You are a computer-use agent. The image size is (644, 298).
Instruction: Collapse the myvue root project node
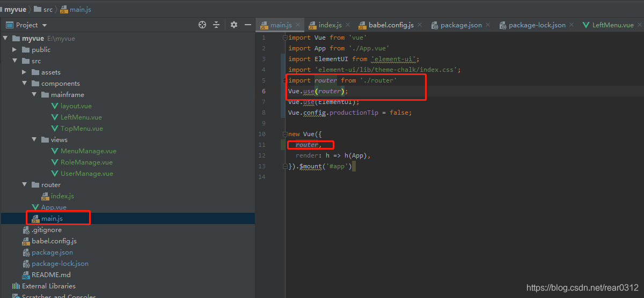pos(5,38)
